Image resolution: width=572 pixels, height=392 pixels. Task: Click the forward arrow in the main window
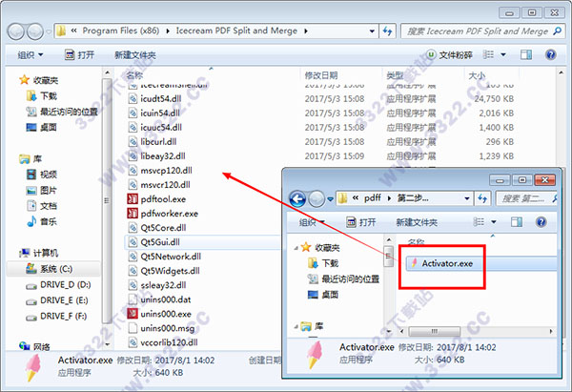pos(35,31)
